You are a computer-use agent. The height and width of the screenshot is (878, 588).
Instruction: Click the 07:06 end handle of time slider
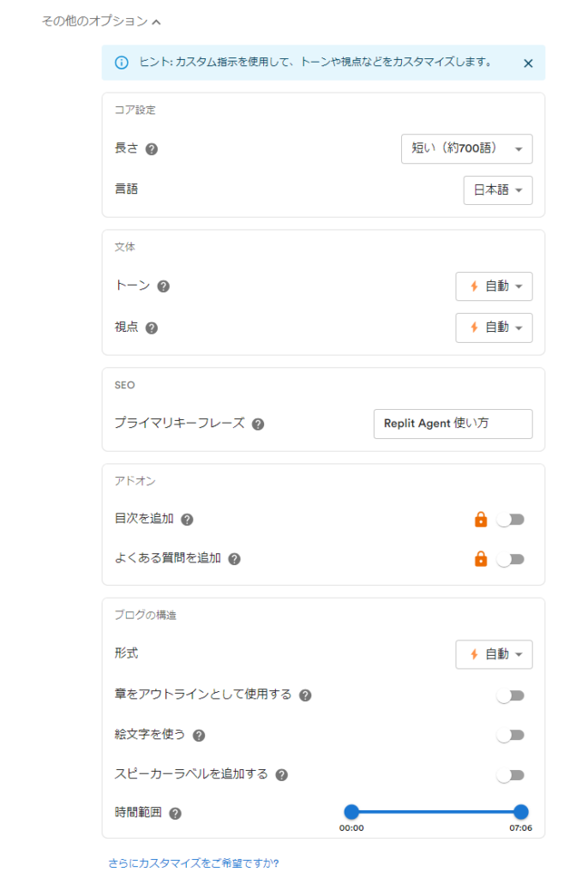click(521, 811)
